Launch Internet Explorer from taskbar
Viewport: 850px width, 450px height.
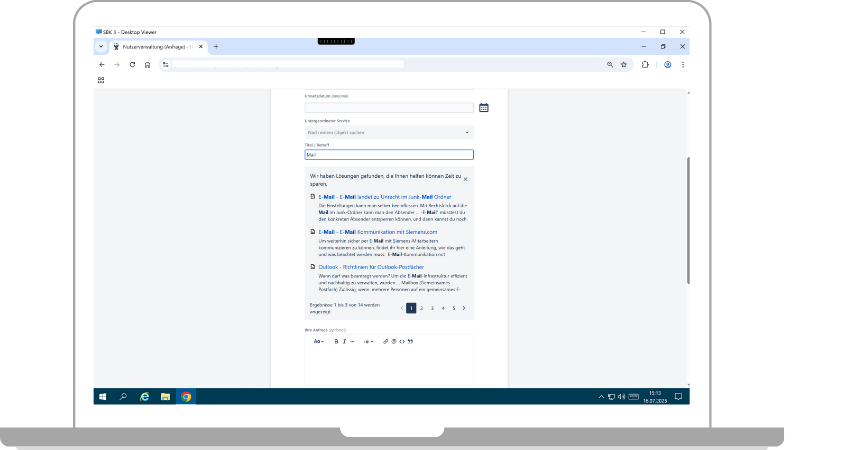pyautogui.click(x=144, y=397)
